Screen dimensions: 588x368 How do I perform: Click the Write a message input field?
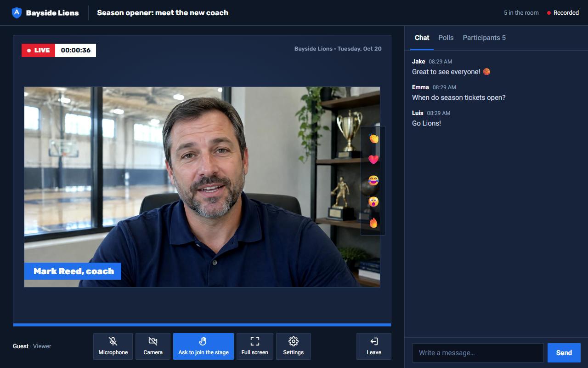pyautogui.click(x=478, y=353)
